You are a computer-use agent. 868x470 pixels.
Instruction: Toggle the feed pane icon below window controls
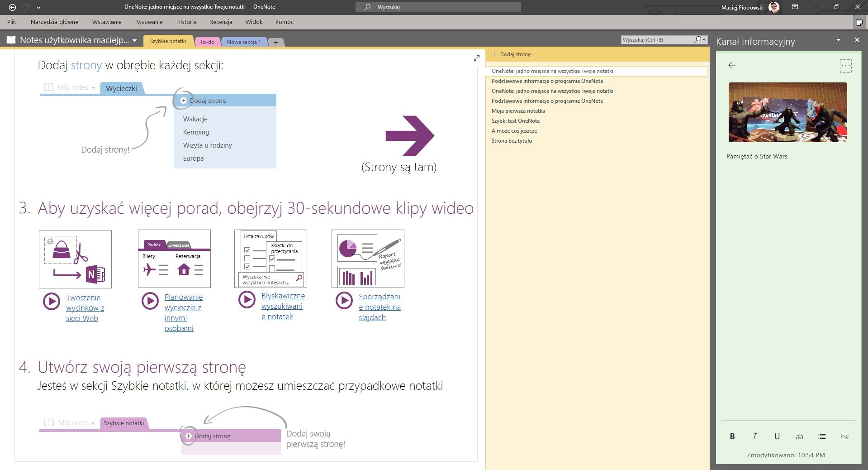tap(859, 22)
